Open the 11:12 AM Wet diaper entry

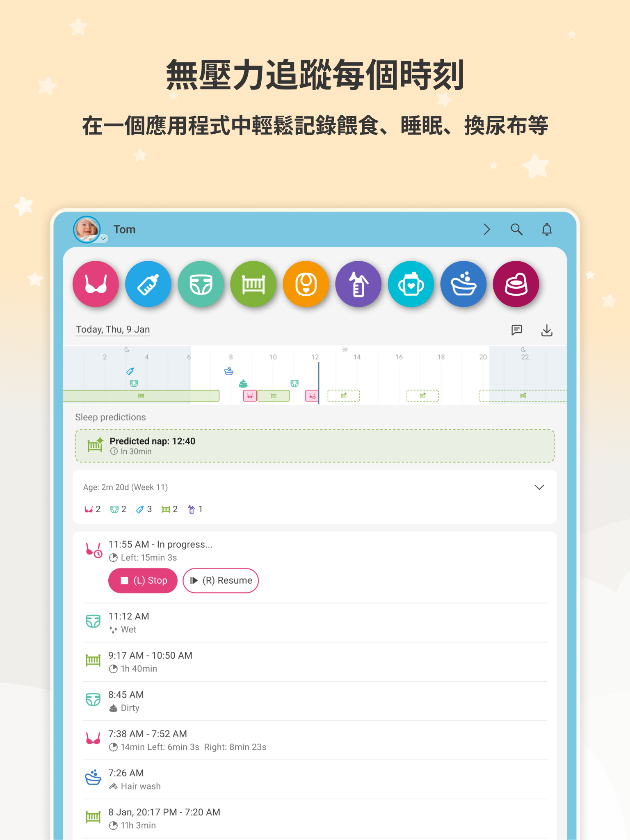tap(315, 623)
